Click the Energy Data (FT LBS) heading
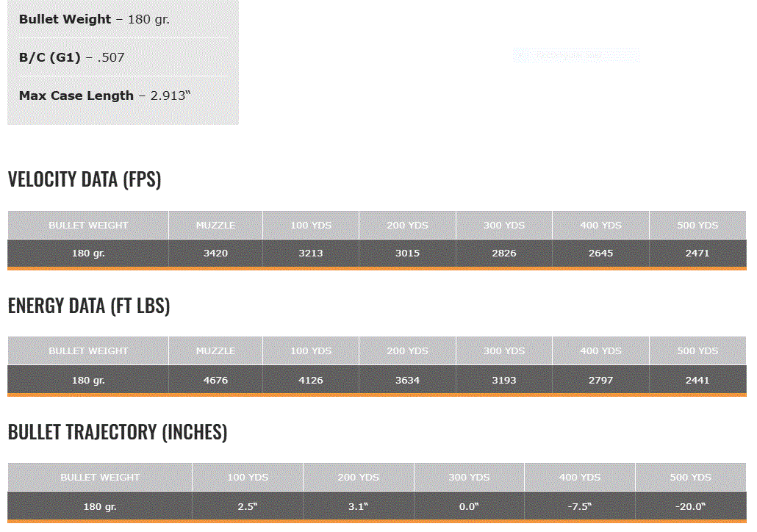Image resolution: width=757 pixels, height=532 pixels. (x=89, y=306)
